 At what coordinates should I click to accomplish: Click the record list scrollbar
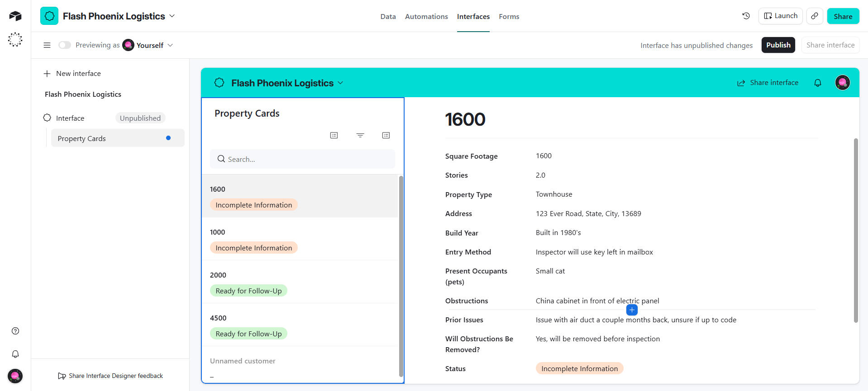pos(401,276)
